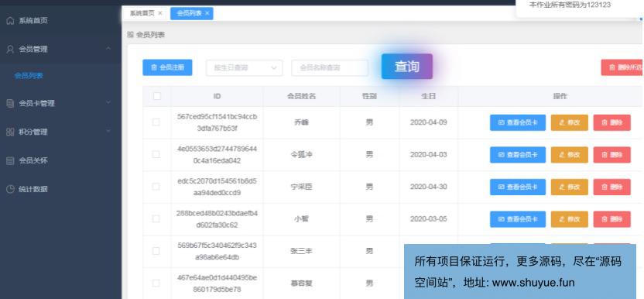Click the grid icon beside 积分管理
644x299 pixels.
(10, 132)
